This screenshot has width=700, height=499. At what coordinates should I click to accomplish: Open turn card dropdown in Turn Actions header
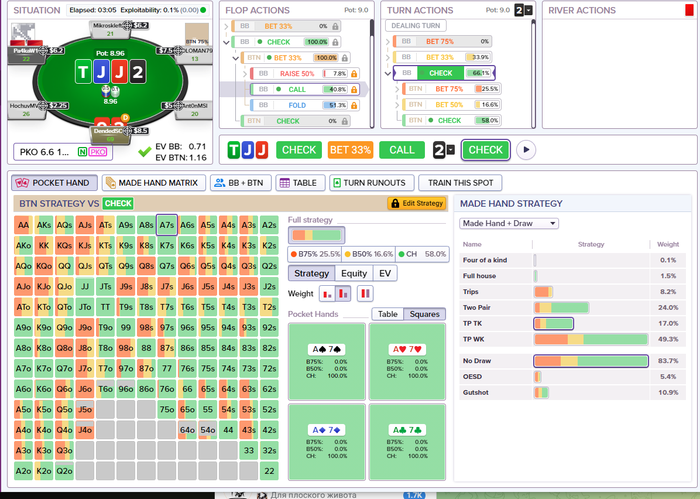coord(529,10)
